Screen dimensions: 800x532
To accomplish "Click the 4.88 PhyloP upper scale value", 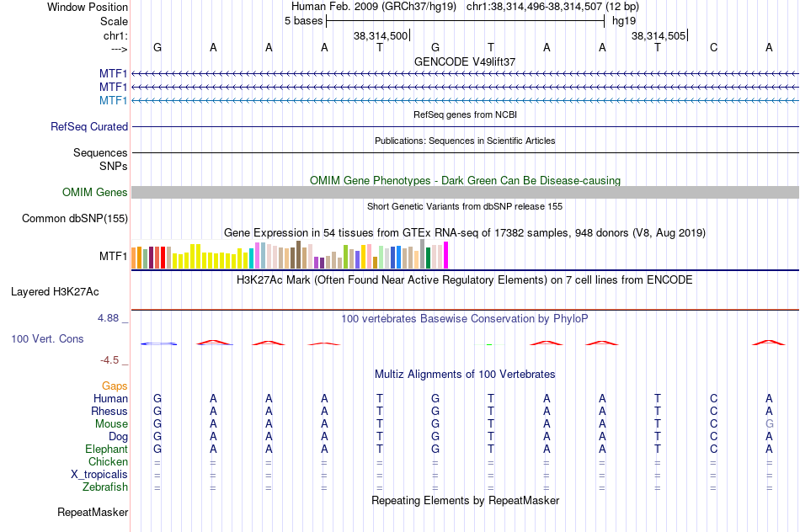I will (108, 318).
